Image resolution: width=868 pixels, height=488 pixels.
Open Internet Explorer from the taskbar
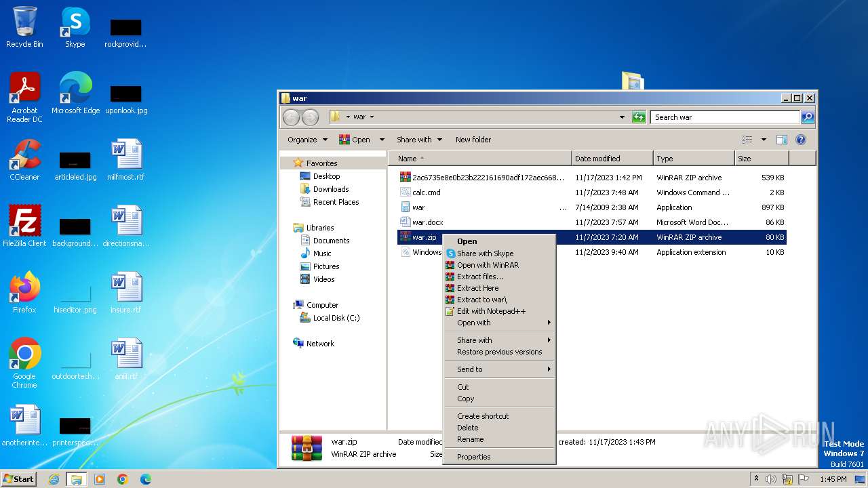[x=54, y=479]
